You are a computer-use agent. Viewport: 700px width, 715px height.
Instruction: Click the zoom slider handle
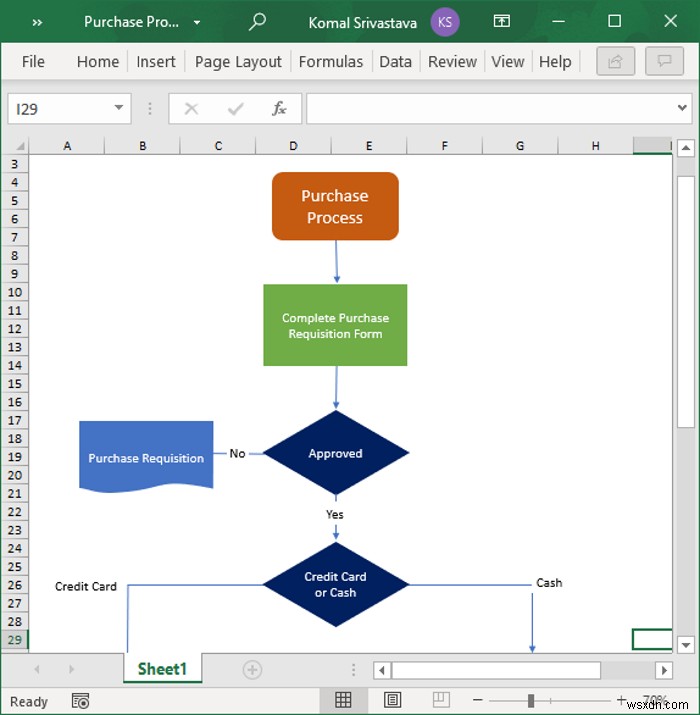tap(531, 700)
